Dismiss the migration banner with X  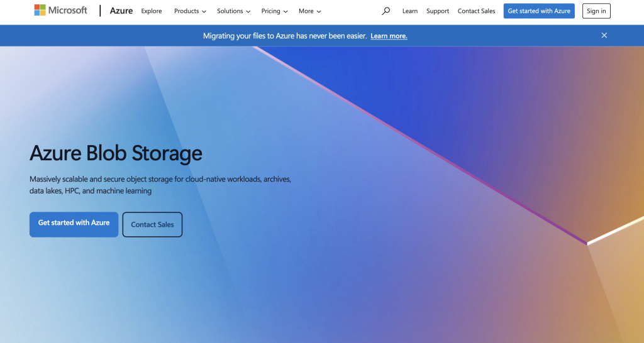604,35
